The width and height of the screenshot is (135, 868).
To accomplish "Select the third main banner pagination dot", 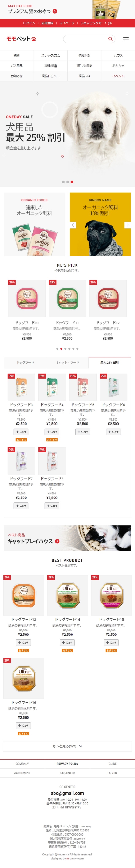I will click(71, 182).
